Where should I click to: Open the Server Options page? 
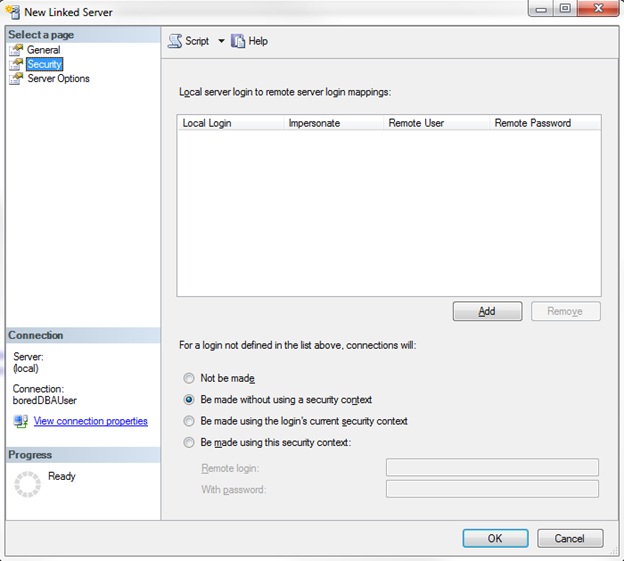coord(58,79)
